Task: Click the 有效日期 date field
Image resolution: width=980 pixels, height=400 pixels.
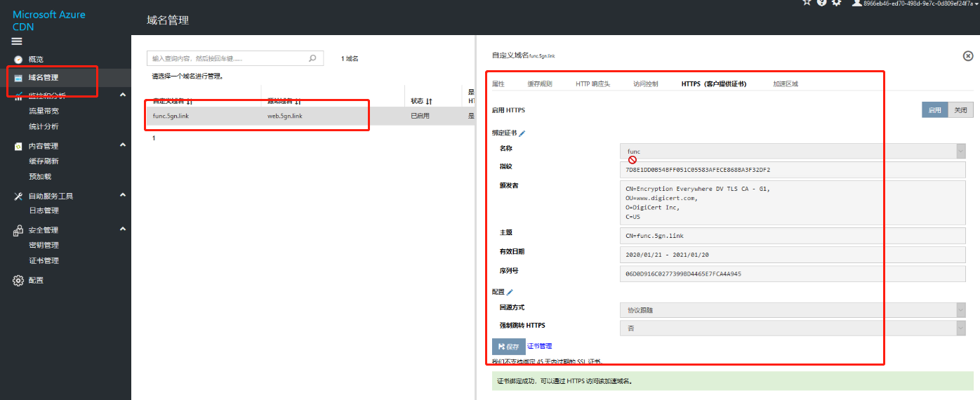Action: click(x=793, y=255)
